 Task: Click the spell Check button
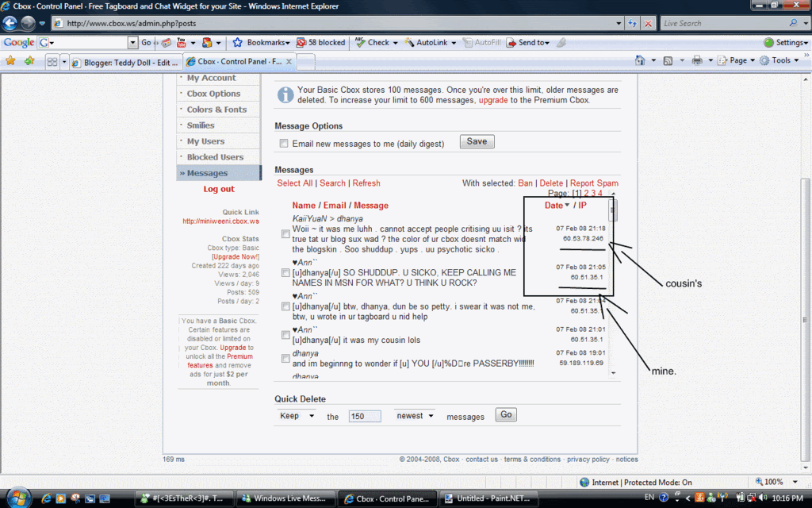tap(373, 43)
